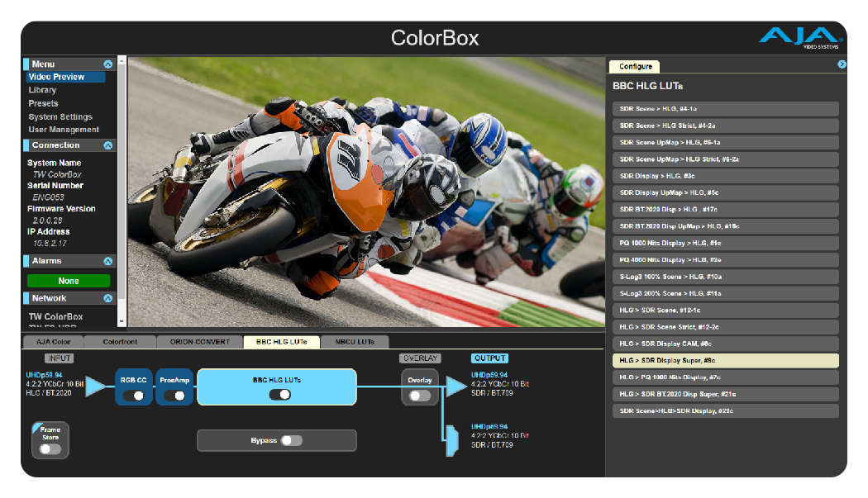Go to System Settings
The image size is (868, 498).
click(60, 116)
